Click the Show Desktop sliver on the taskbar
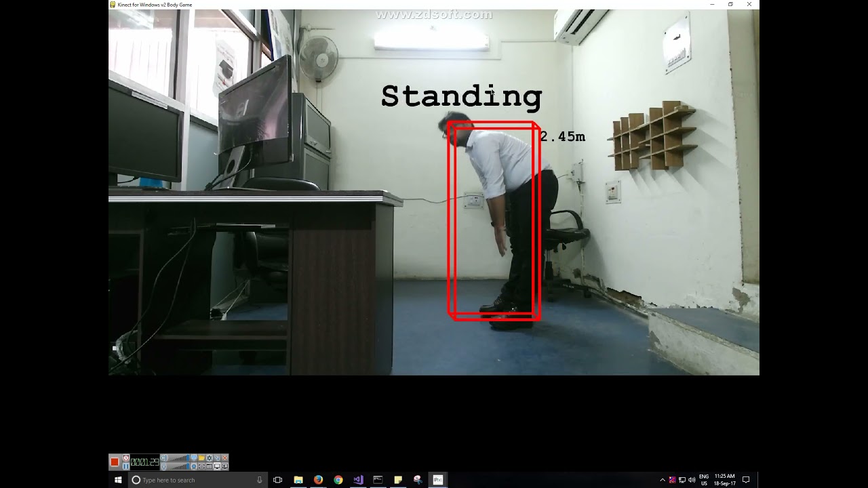Screen dimensions: 868x488 pos(758,480)
